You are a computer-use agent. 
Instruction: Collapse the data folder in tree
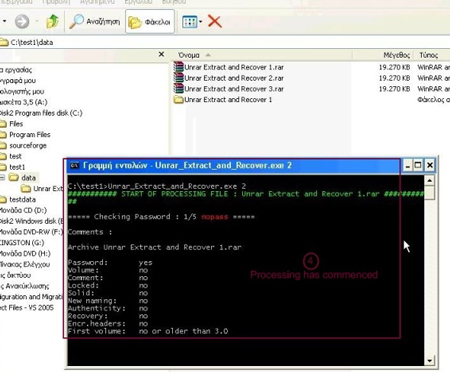2,177
